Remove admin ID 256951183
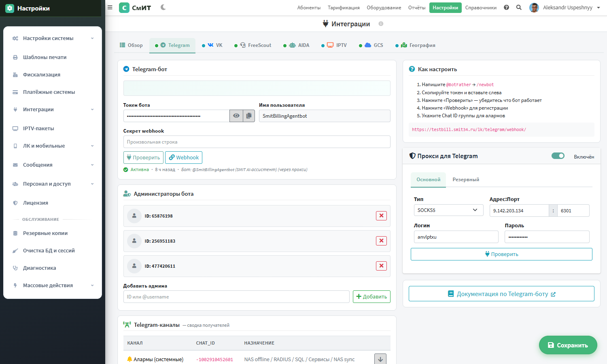 [381, 241]
